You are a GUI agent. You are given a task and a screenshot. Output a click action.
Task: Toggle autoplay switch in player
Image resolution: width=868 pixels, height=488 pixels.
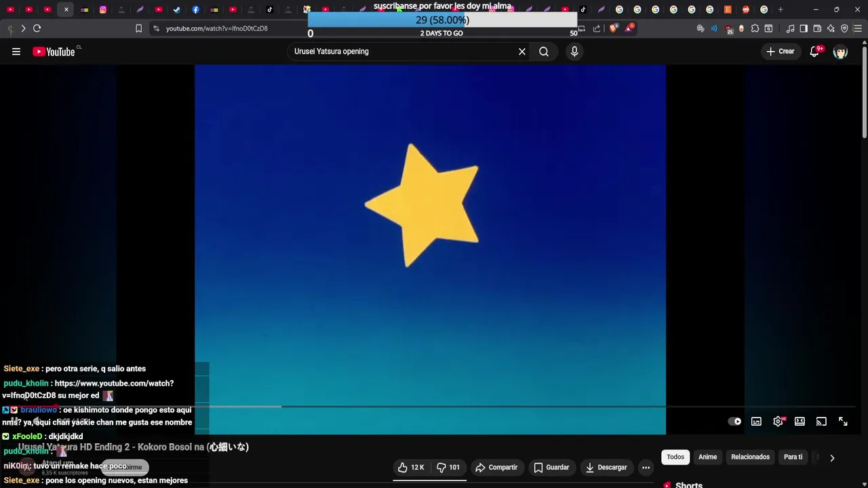735,422
